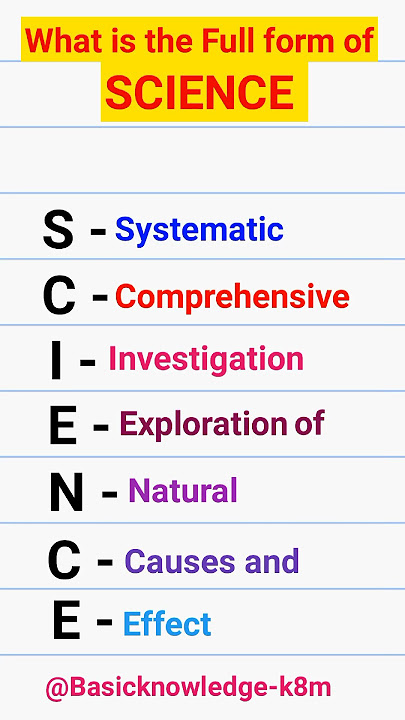The width and height of the screenshot is (405, 720).
Task: Select the red word Comprehensive
Action: [232, 298]
